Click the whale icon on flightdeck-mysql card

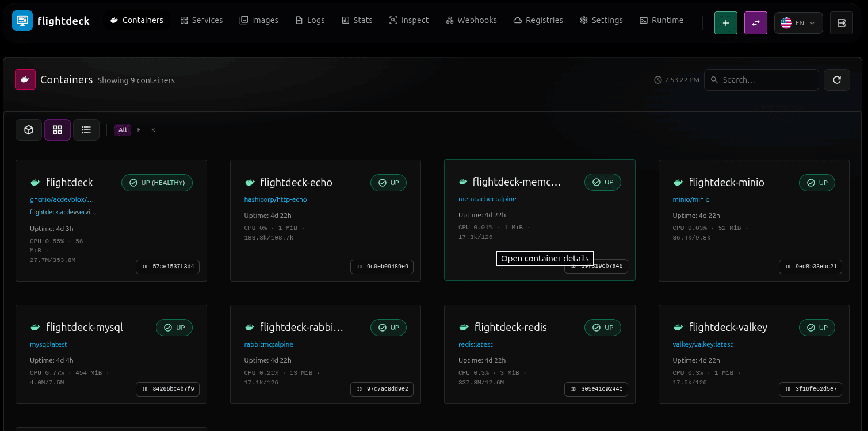tap(35, 327)
